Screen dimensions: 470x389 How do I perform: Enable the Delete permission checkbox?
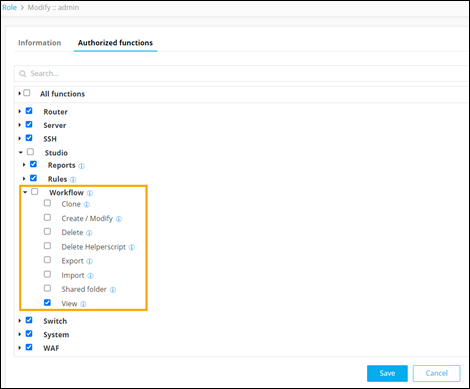47,231
